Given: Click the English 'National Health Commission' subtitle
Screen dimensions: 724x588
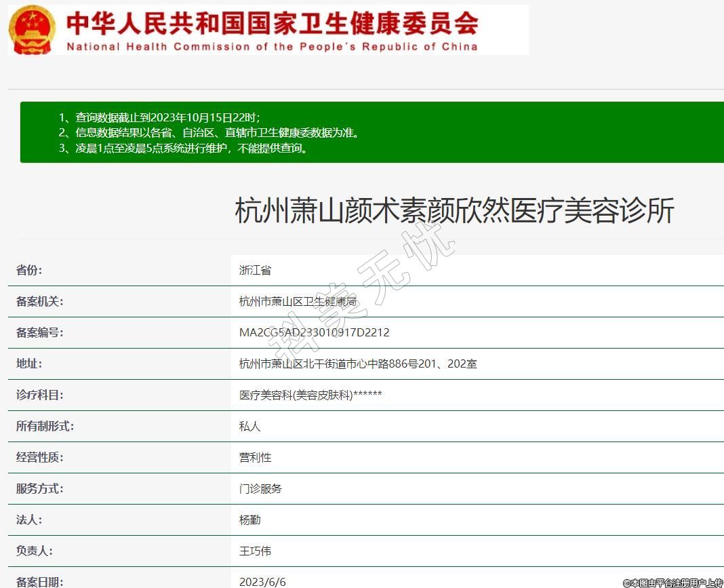Looking at the screenshot, I should pyautogui.click(x=272, y=47).
